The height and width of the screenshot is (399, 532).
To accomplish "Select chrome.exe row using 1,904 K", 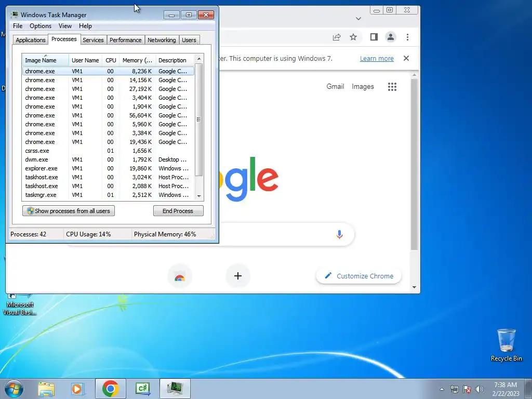I will [108, 107].
